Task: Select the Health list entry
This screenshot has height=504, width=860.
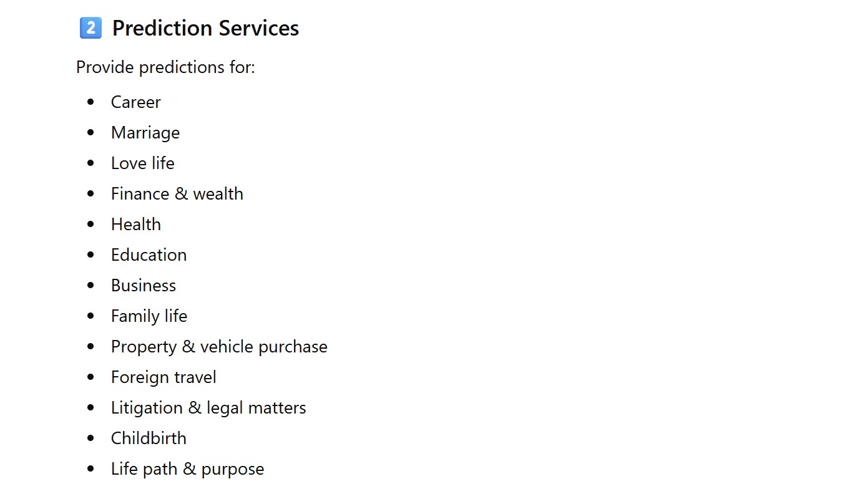Action: [135, 225]
